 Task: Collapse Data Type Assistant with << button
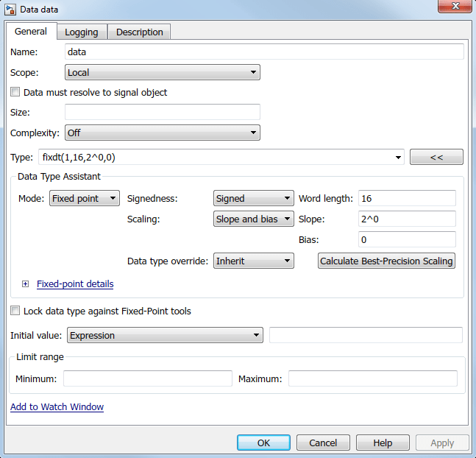(x=436, y=157)
